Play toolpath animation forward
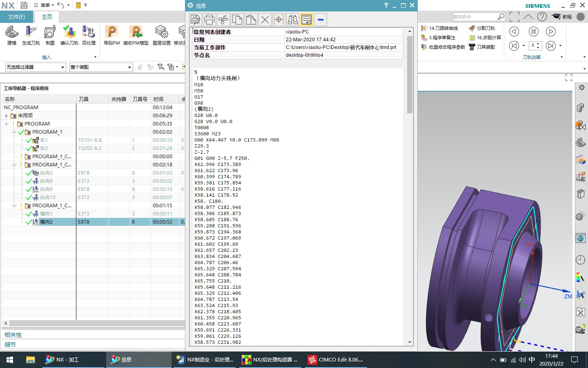The height and width of the screenshot is (368, 588). 551,31
